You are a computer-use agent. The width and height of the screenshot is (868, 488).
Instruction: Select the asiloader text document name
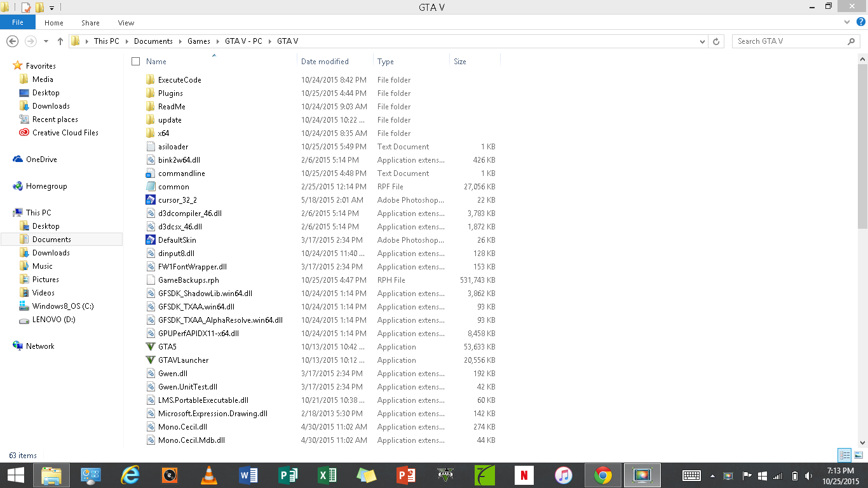tap(173, 147)
